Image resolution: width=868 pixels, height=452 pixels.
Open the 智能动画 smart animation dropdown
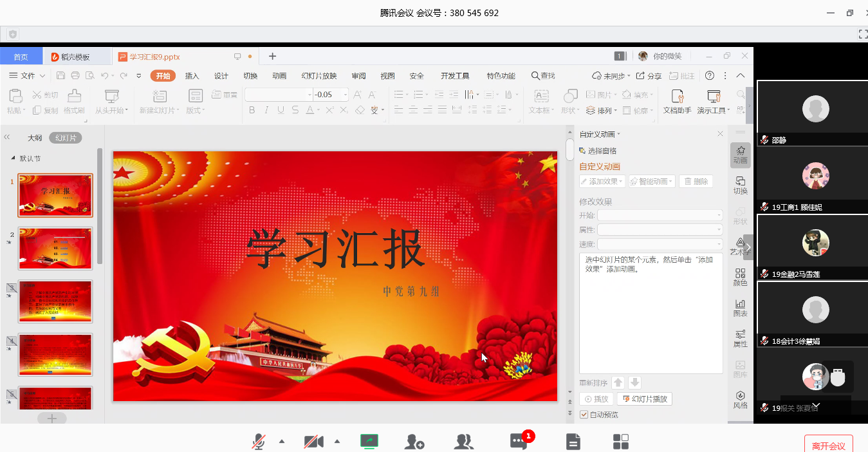[x=652, y=182]
